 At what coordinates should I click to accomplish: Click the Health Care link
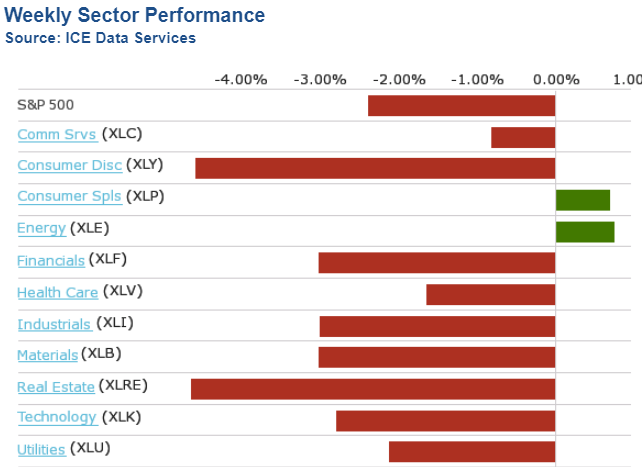(x=57, y=292)
